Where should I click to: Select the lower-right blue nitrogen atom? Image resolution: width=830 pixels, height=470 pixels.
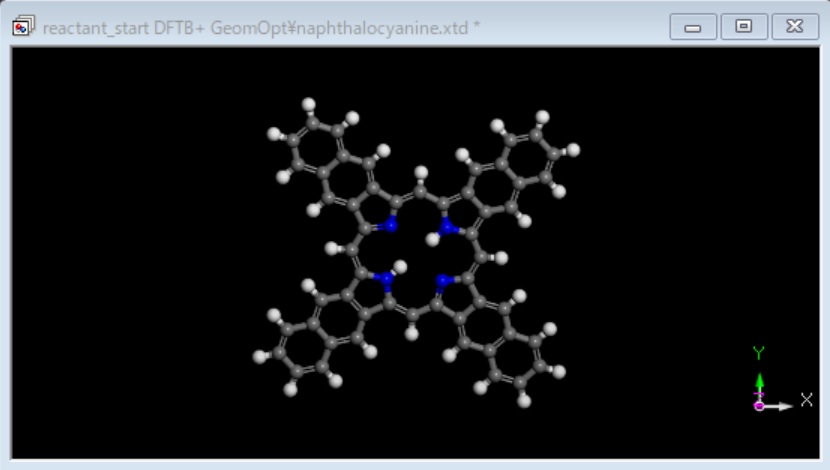[x=441, y=281]
